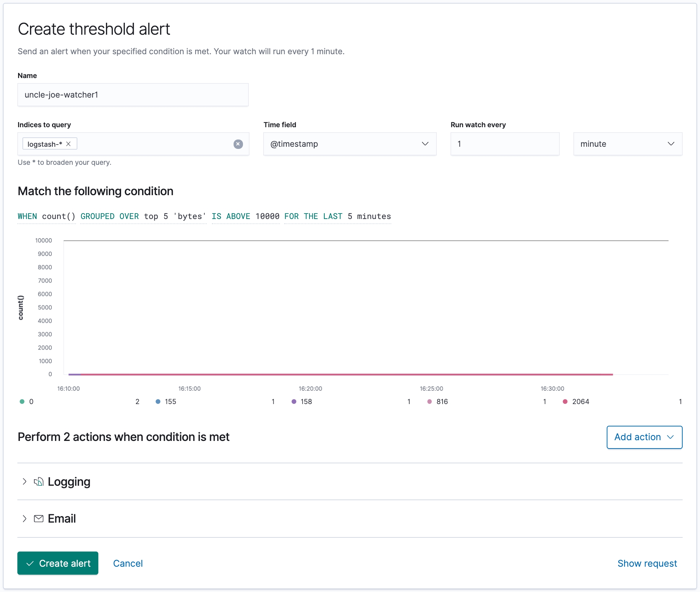Cancel the threshold alert creation
The width and height of the screenshot is (700, 592).
(x=128, y=563)
